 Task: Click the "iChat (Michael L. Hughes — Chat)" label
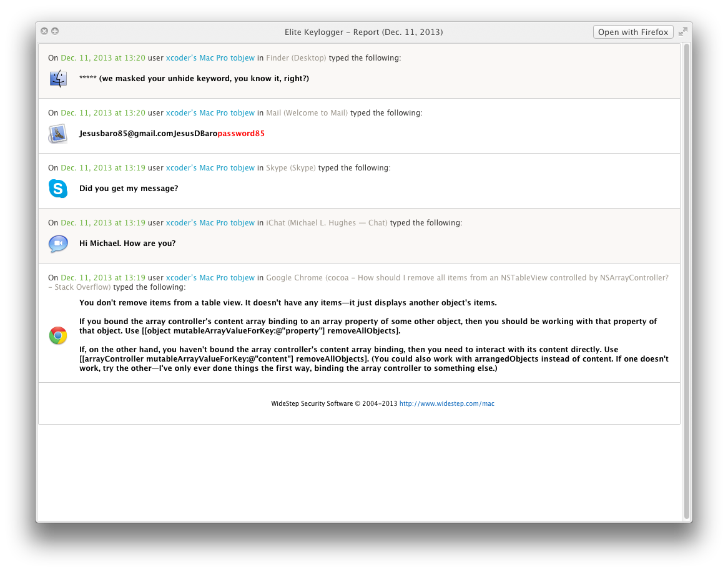click(327, 223)
